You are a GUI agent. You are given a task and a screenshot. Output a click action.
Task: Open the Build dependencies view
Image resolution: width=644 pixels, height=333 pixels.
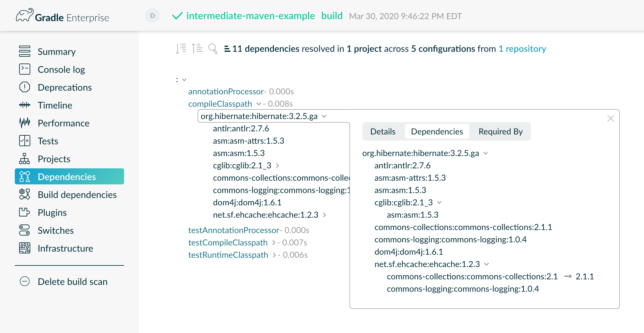pyautogui.click(x=77, y=195)
